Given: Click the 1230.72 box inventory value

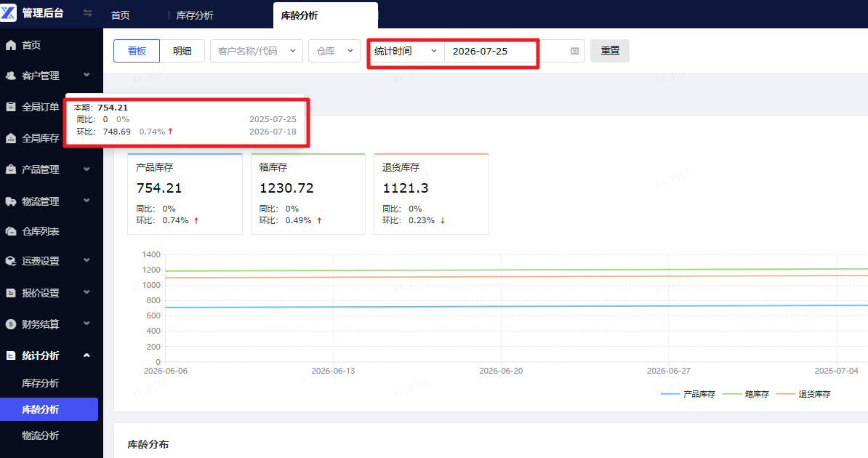Looking at the screenshot, I should 286,188.
